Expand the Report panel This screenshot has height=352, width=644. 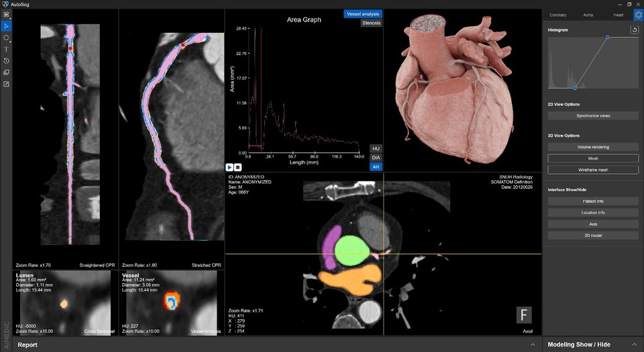(x=533, y=345)
